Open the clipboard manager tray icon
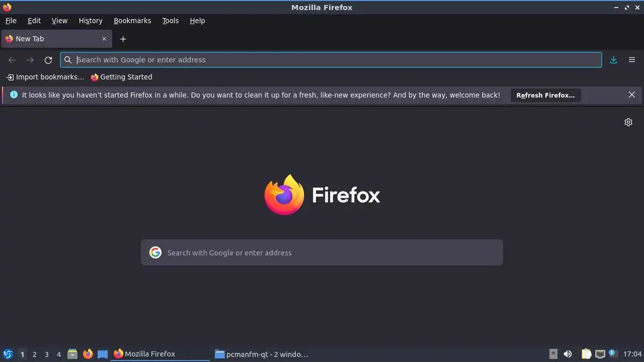Viewport: 644px width, 362px height. 586,354
